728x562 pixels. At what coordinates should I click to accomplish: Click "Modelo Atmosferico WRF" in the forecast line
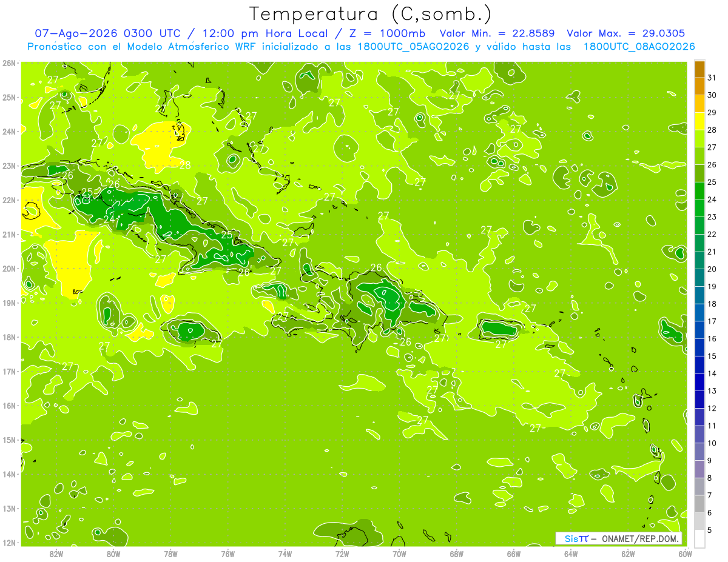(x=185, y=47)
